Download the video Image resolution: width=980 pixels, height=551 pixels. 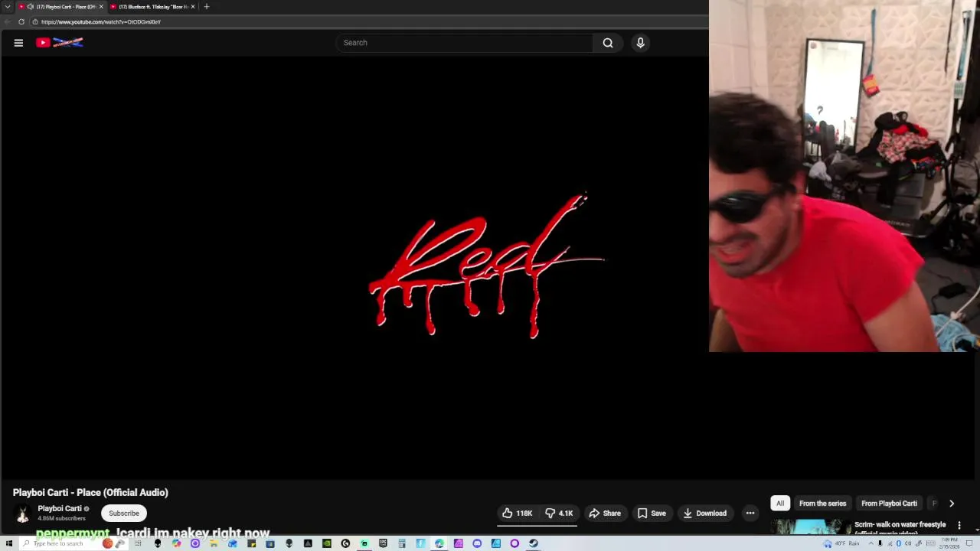coord(704,514)
